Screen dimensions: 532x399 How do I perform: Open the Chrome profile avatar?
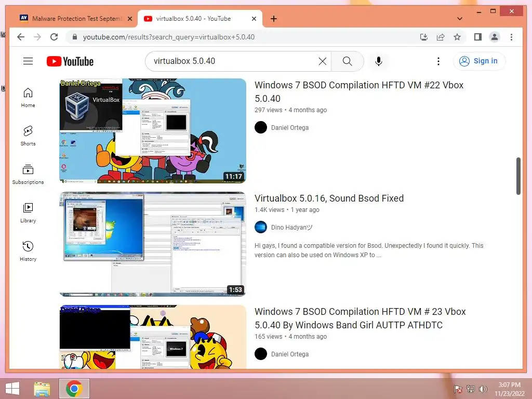pyautogui.click(x=495, y=37)
